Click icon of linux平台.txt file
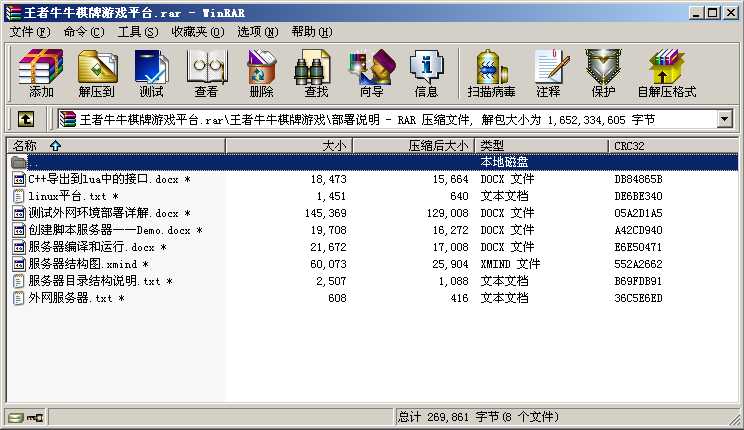This screenshot has height=430, width=744. click(x=19, y=196)
